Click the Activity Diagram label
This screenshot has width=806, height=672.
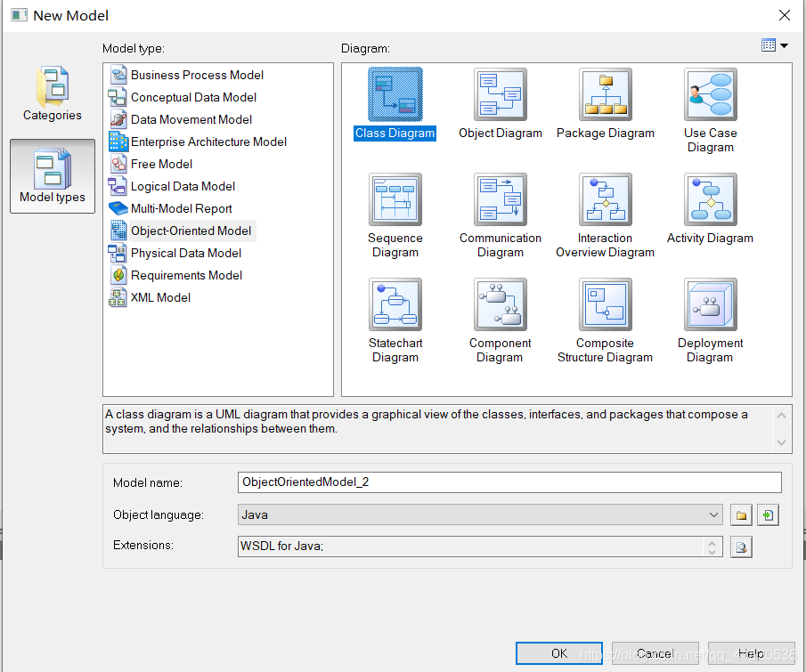pos(710,238)
